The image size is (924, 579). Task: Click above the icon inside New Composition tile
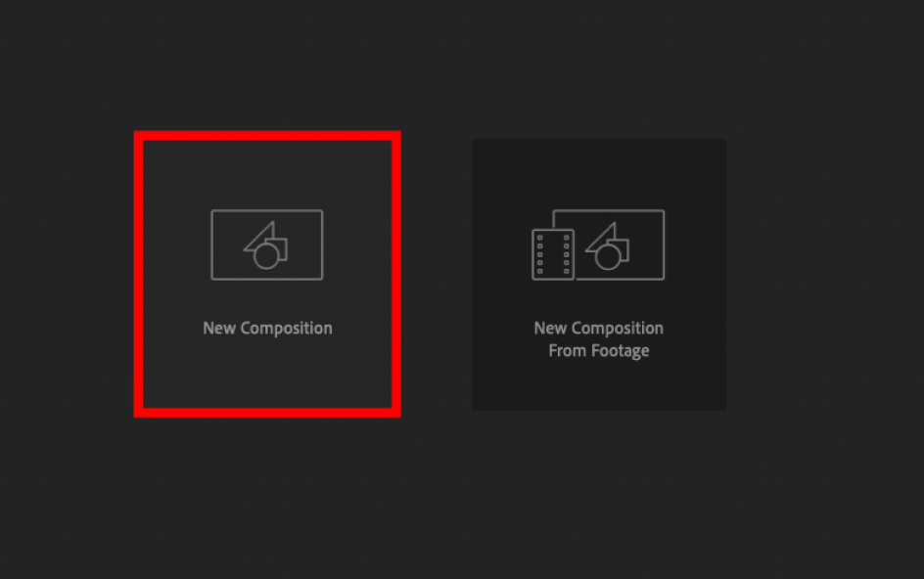pyautogui.click(x=267, y=174)
